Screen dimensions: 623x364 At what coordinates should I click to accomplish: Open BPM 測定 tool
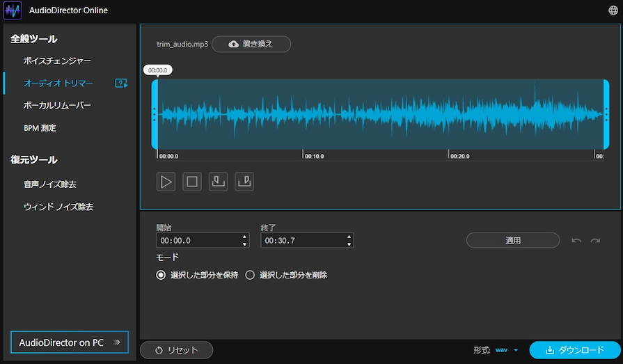pyautogui.click(x=40, y=128)
